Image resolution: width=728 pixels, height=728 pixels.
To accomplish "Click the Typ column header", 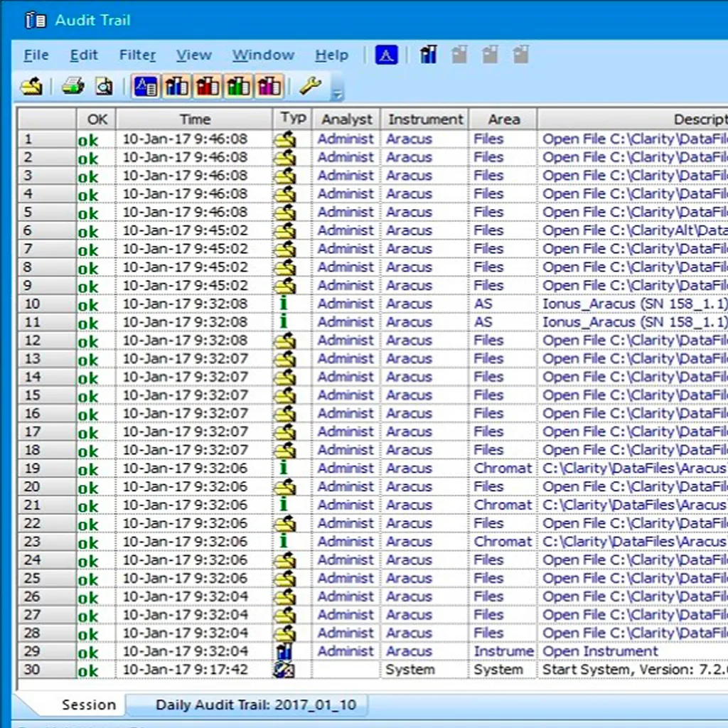I will (292, 119).
